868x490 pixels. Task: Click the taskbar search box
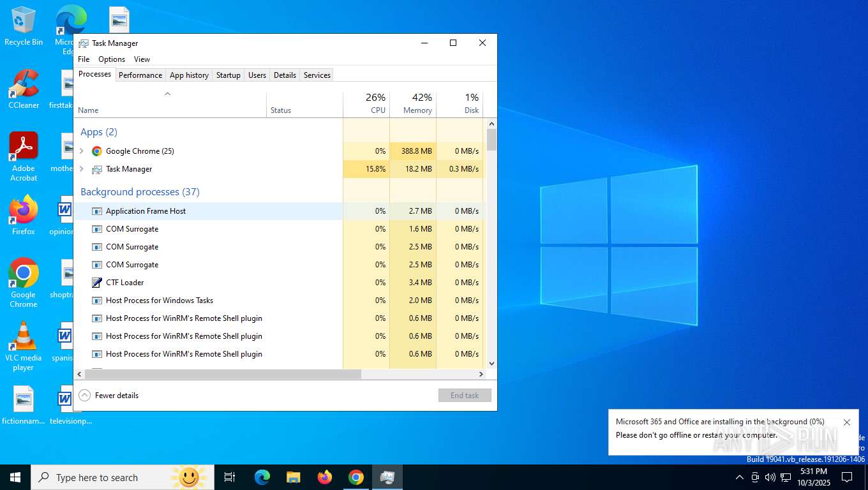click(x=123, y=477)
